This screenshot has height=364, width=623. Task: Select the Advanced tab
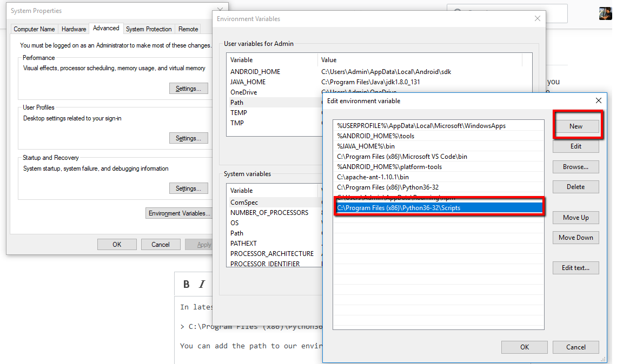click(x=106, y=28)
